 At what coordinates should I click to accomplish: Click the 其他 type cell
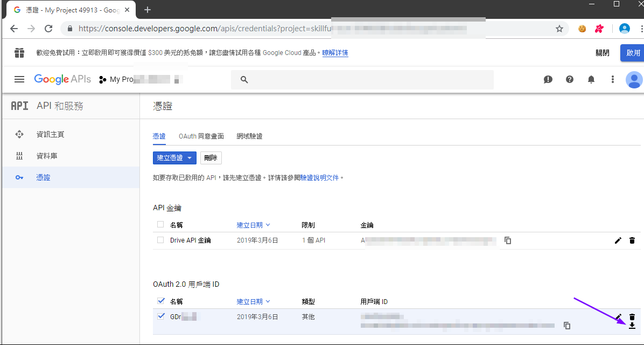[x=309, y=316]
